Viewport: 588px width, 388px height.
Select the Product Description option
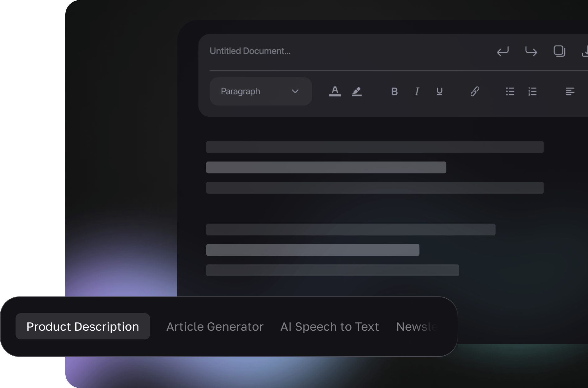pyautogui.click(x=82, y=326)
